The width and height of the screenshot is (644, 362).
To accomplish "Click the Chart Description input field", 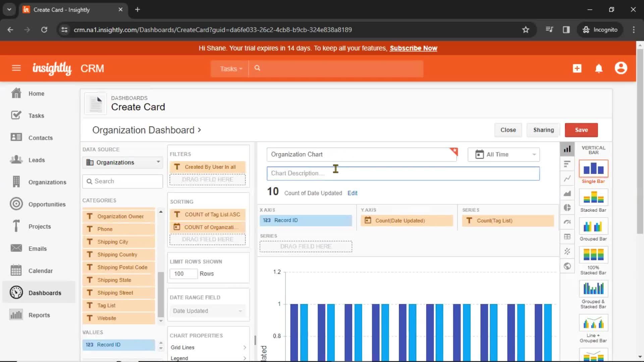I will click(x=403, y=173).
